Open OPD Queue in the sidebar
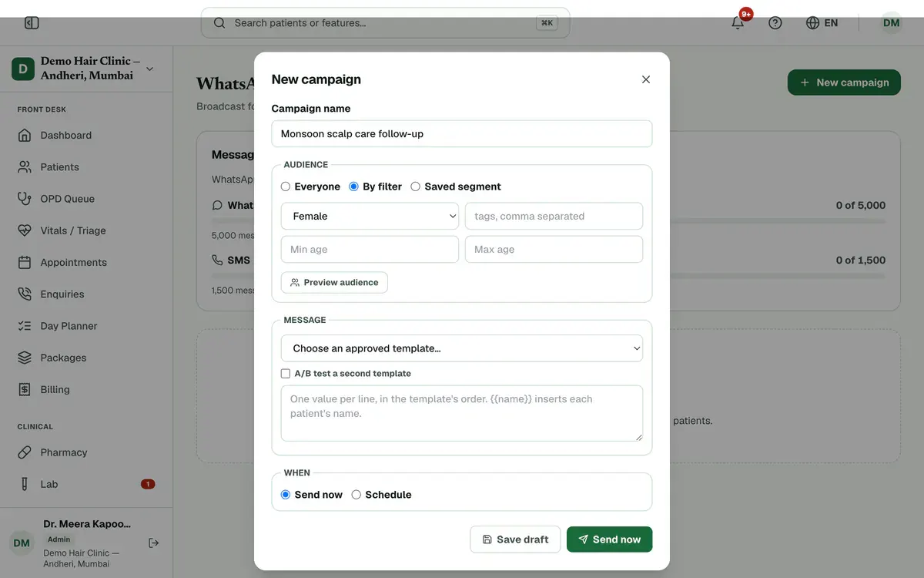Screen dimensions: 924x578 pos(86,199)
